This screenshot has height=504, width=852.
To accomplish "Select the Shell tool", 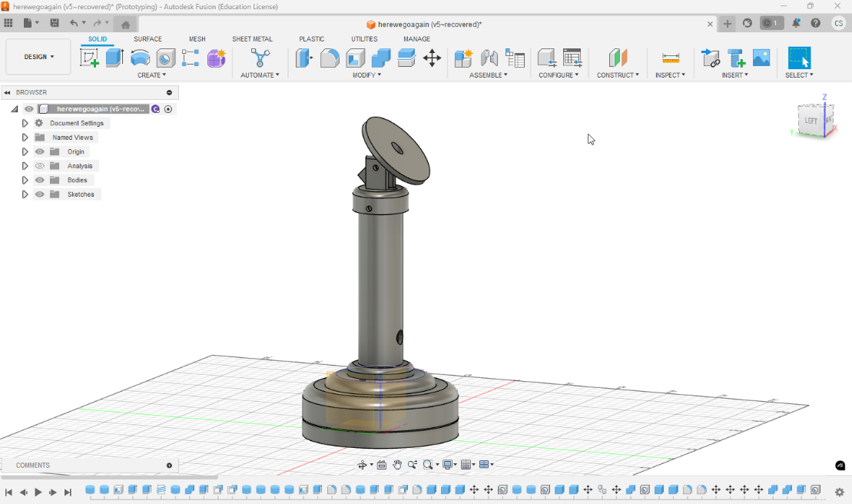I will point(356,58).
